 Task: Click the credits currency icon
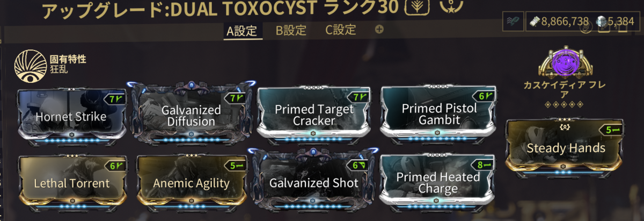pos(535,22)
